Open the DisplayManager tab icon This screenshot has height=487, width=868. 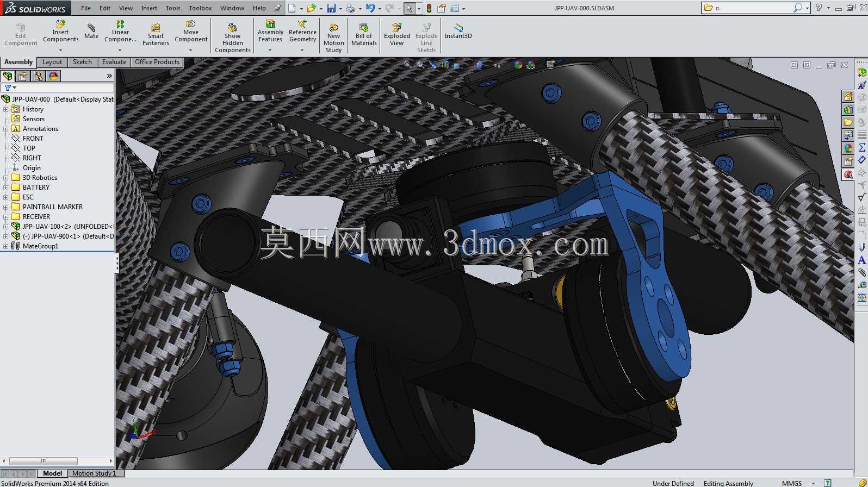coord(53,76)
